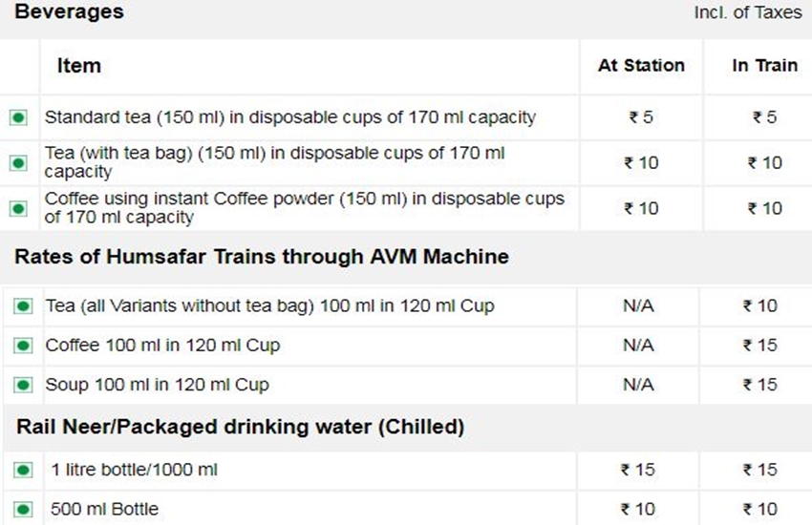Click veg icon beside 500 ml Bottle

(23, 509)
